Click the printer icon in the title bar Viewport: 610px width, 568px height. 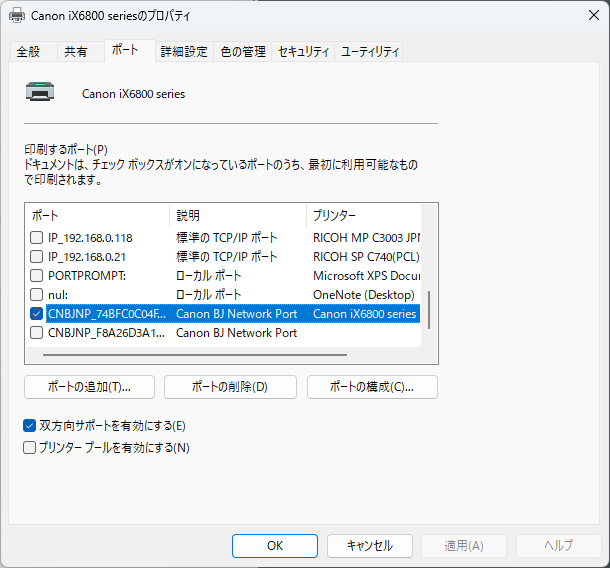[x=17, y=16]
